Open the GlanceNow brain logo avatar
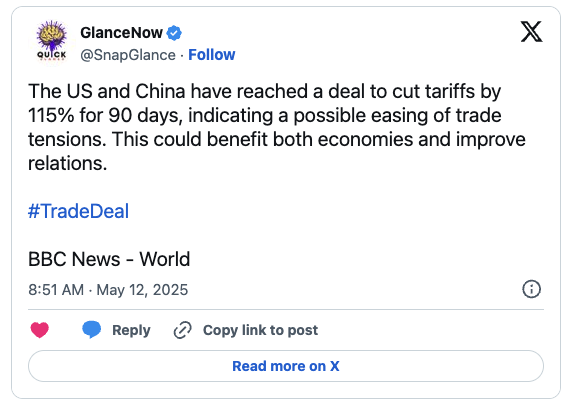The height and width of the screenshot is (404, 568). (52, 42)
